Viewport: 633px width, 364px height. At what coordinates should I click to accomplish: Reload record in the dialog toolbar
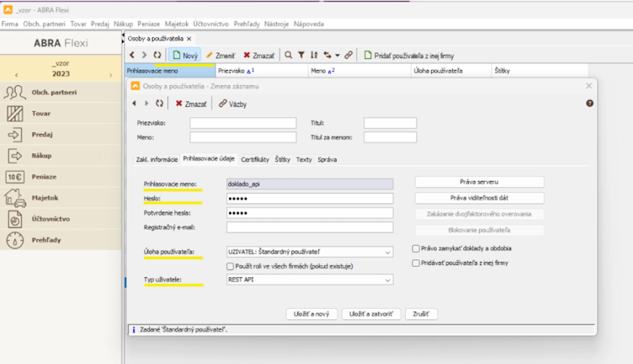pyautogui.click(x=159, y=103)
